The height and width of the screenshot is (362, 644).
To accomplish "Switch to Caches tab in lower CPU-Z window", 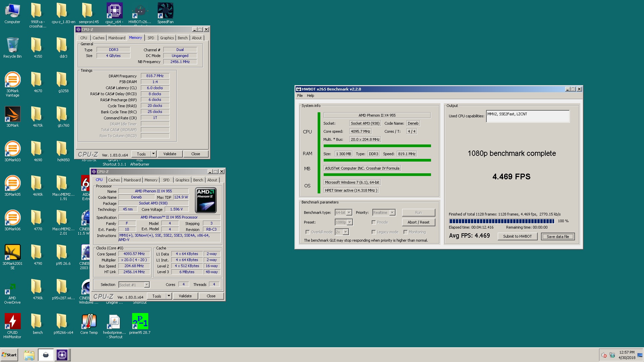I will [114, 180].
